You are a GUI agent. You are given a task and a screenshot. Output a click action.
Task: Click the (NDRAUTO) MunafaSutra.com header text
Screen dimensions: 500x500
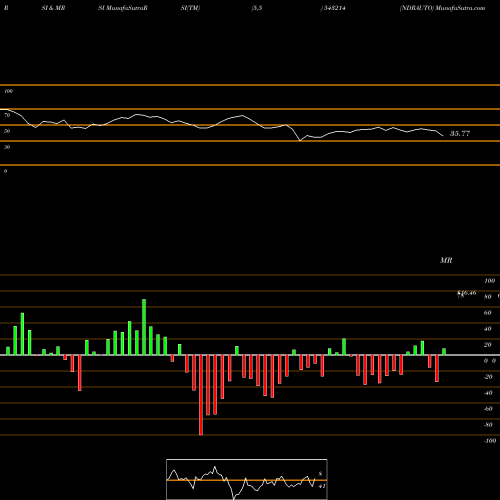point(442,8)
